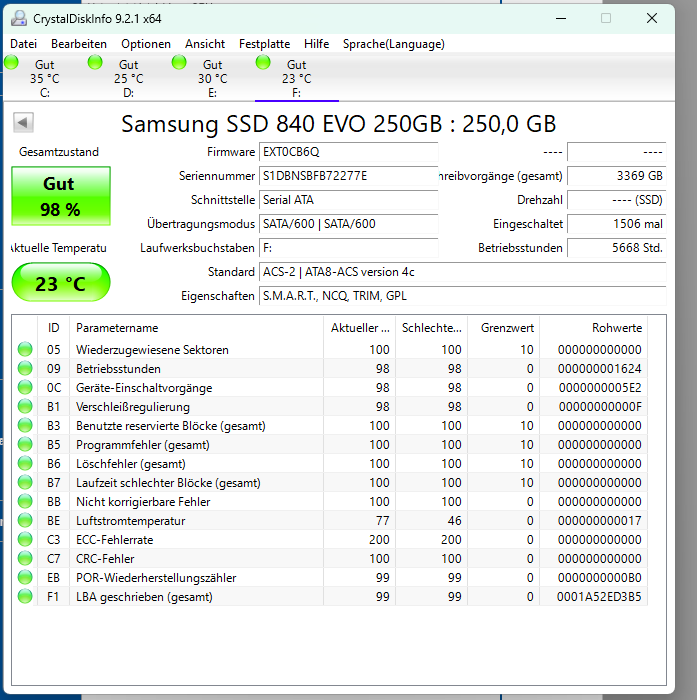Select drive F: tab at 23 °C
Image resolution: width=697 pixels, height=700 pixels.
296,78
